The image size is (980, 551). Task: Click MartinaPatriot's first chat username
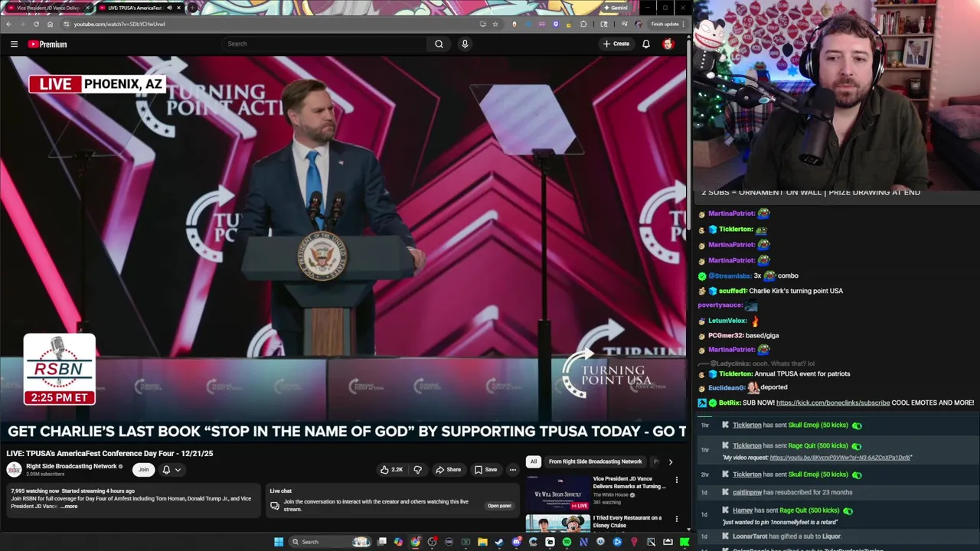[x=731, y=214]
